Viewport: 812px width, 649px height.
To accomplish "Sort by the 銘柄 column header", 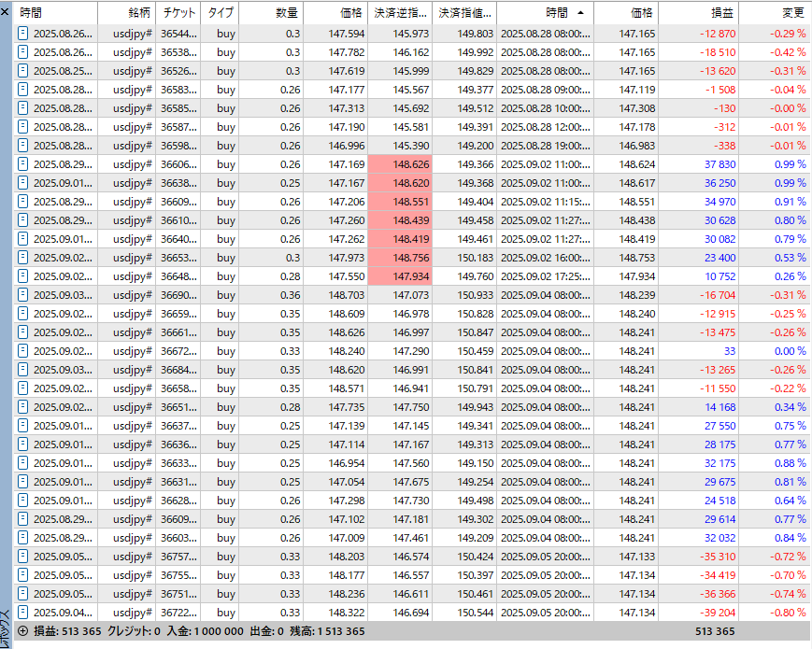I will pyautogui.click(x=126, y=12).
